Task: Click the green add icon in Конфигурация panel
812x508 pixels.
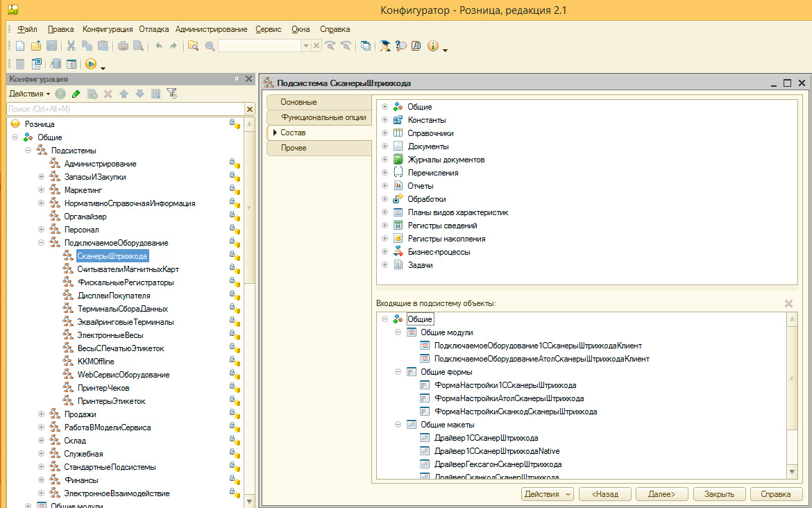Action: pos(60,94)
